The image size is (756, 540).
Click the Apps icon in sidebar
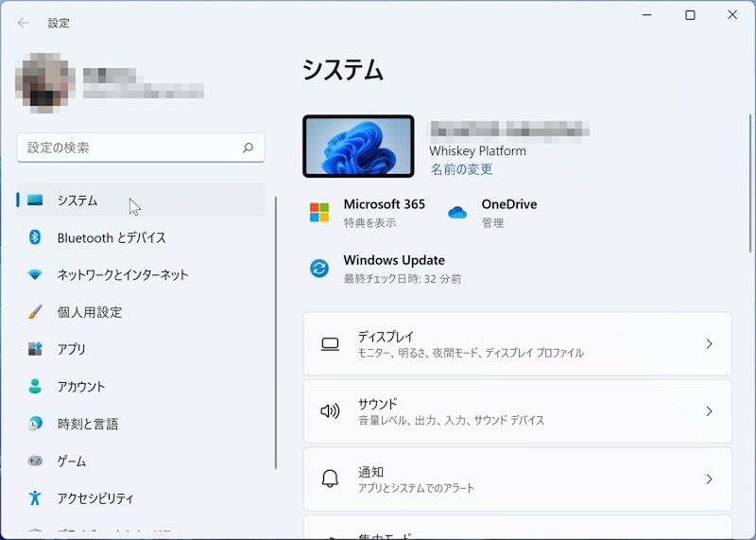(35, 349)
